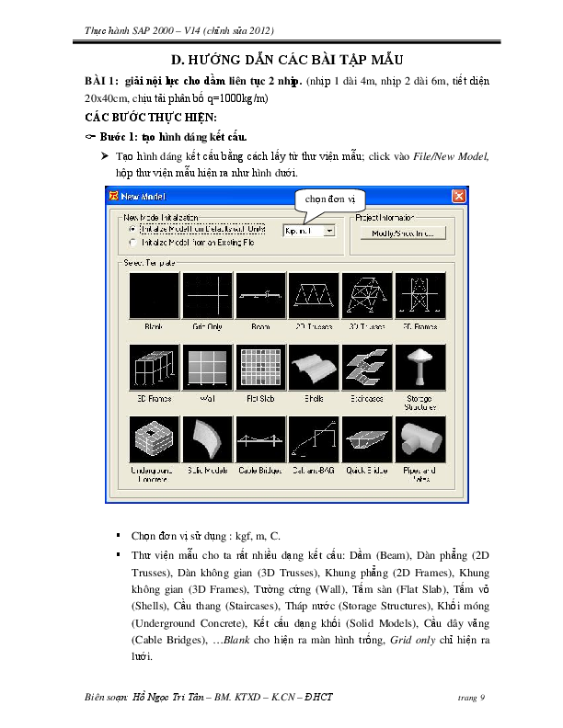Enable Initialize Model from Defaults with Units
Viewport: 563px width, 728px height.
point(133,230)
